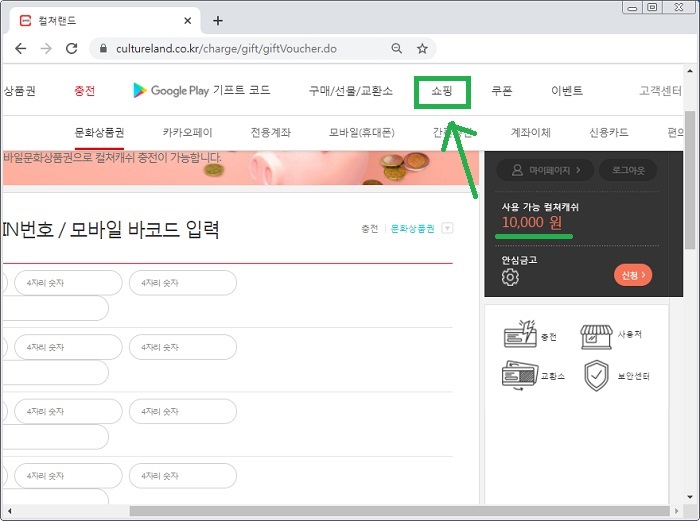Click the 교환소 card icon
Viewport: 700px width, 521px height.
click(520, 375)
